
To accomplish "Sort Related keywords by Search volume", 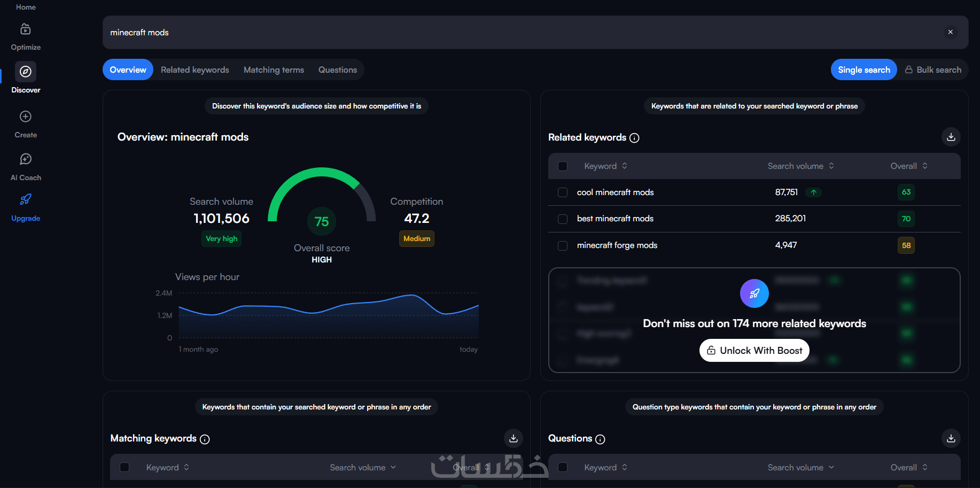I will pyautogui.click(x=800, y=166).
